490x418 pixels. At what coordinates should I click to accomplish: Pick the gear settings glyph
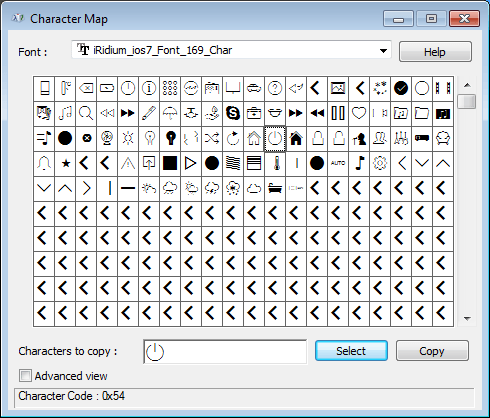[x=380, y=163]
